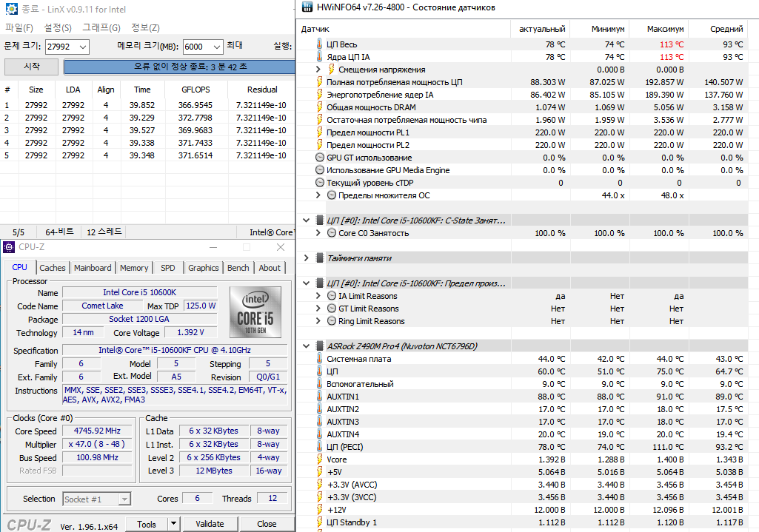
Task: Click thermometer icon beside AUXTIN1
Action: tap(319, 396)
